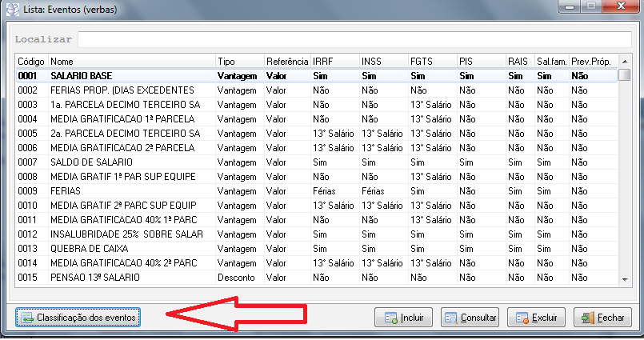Click the Consultar button icon
Viewport: 644px width, 340px height.
tap(450, 318)
